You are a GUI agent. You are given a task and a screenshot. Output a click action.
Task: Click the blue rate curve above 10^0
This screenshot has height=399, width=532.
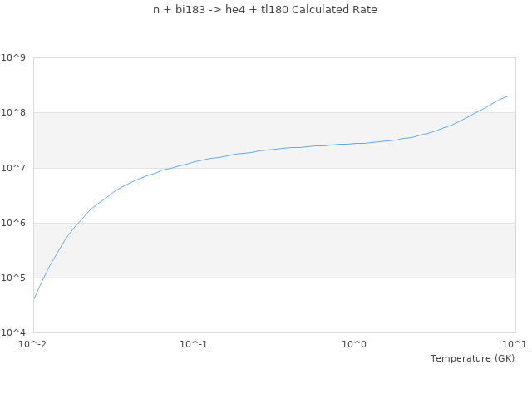point(355,143)
